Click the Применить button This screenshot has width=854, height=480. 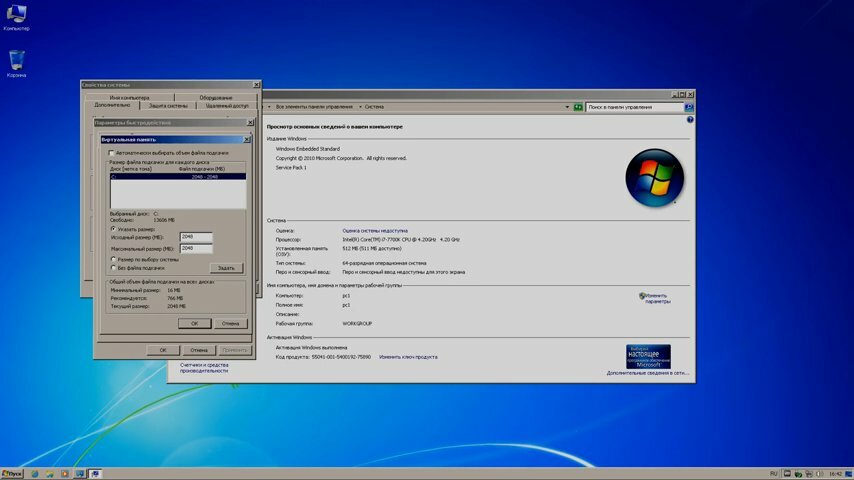pyautogui.click(x=235, y=350)
